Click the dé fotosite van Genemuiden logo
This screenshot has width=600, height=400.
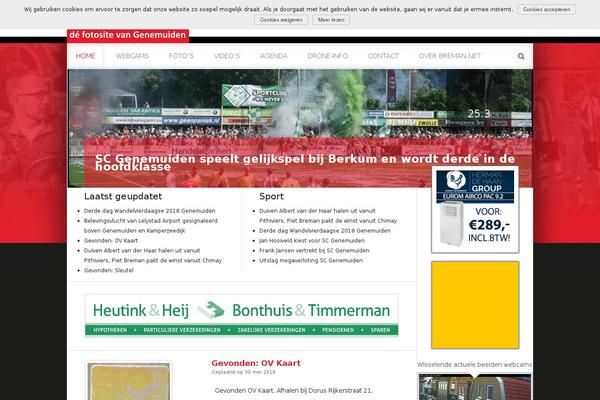click(127, 35)
